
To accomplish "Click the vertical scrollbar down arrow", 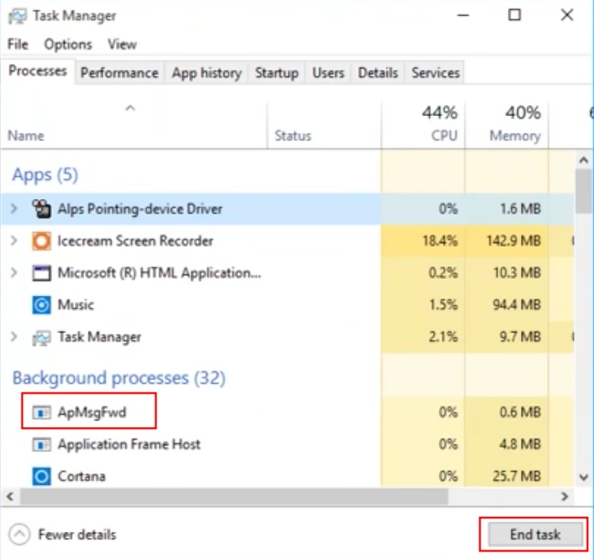I will [x=584, y=477].
